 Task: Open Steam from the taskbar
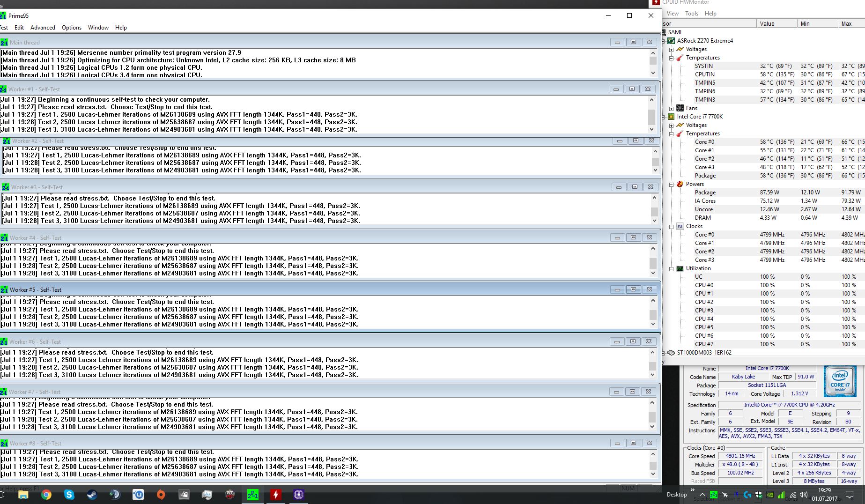click(x=92, y=495)
